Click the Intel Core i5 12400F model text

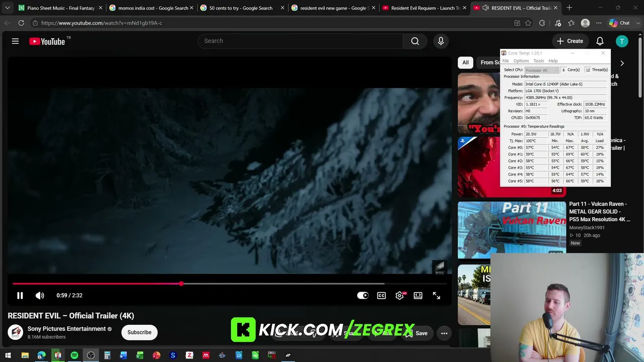pyautogui.click(x=554, y=84)
